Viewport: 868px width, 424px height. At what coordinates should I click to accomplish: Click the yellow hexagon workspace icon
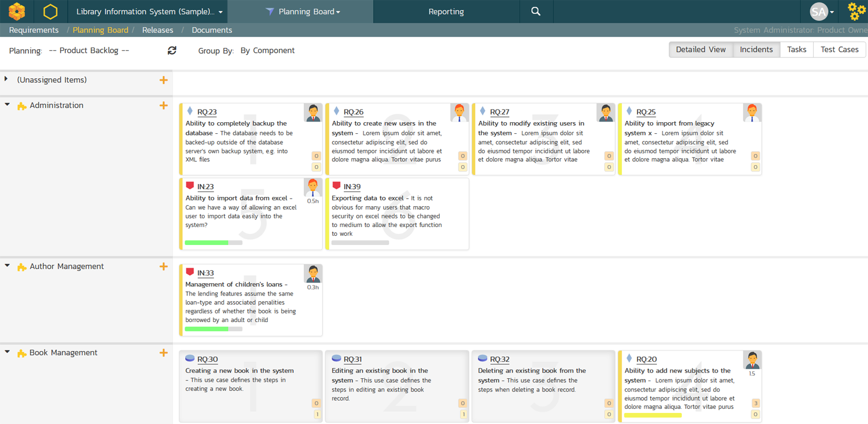(51, 12)
